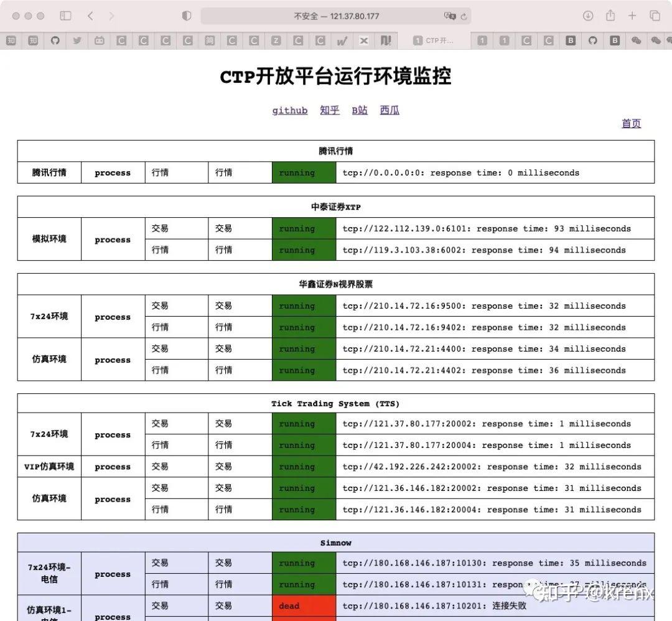The width and height of the screenshot is (672, 621).
Task: Click text tcp://210.14.72.21:4402 response time
Action: click(484, 370)
